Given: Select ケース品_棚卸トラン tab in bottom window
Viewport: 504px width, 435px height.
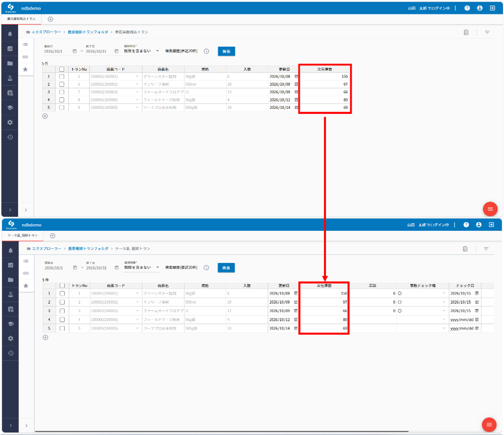Looking at the screenshot, I should tap(23, 235).
